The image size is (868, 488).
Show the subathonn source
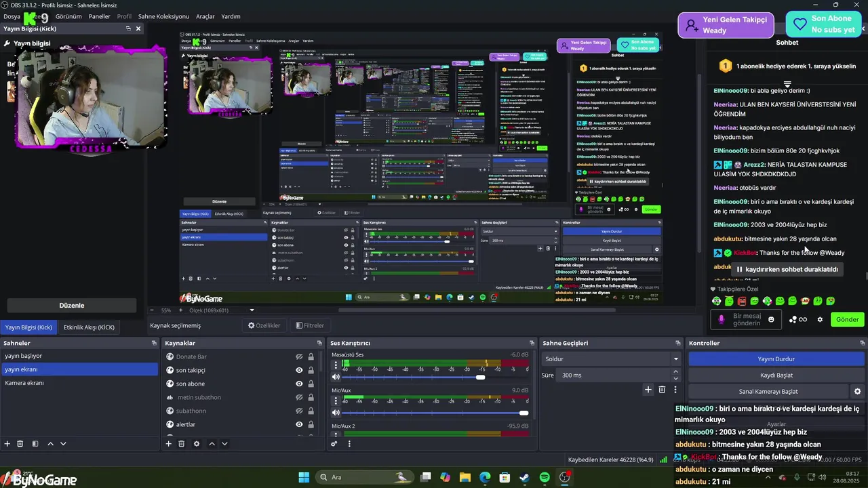pos(299,411)
